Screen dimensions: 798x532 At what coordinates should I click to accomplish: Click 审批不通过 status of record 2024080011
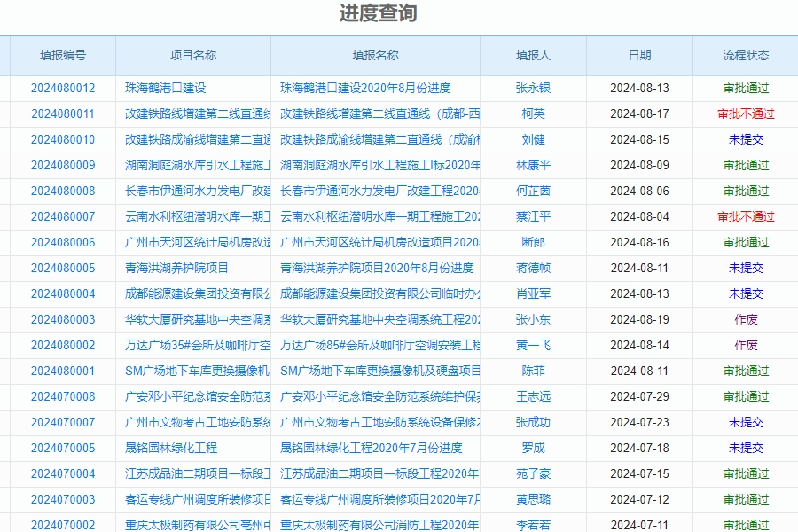point(746,113)
